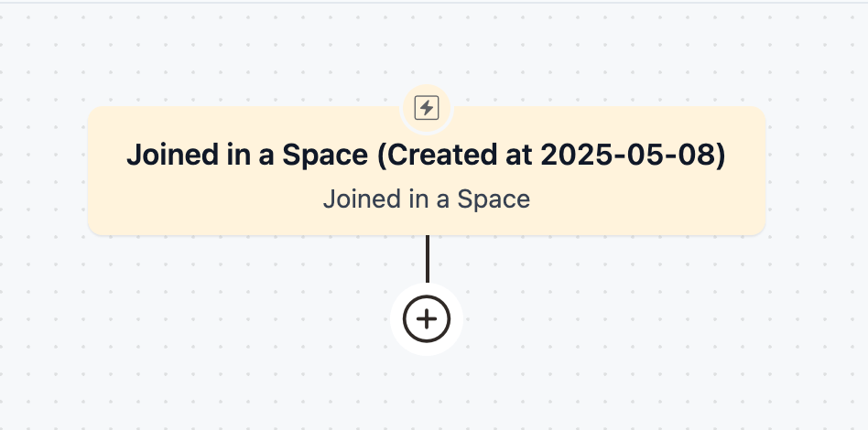Add a step with the plus icon
Viewport: 868px width, 430px height.
point(427,319)
